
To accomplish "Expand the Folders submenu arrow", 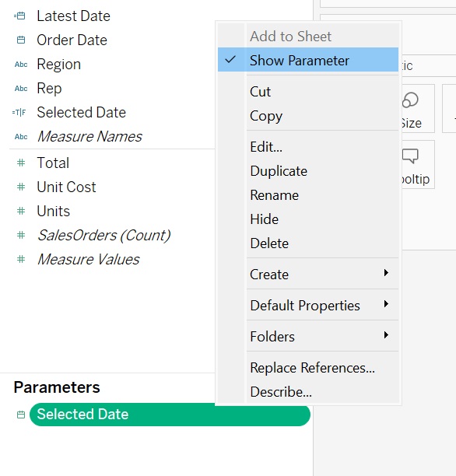I will [386, 335].
